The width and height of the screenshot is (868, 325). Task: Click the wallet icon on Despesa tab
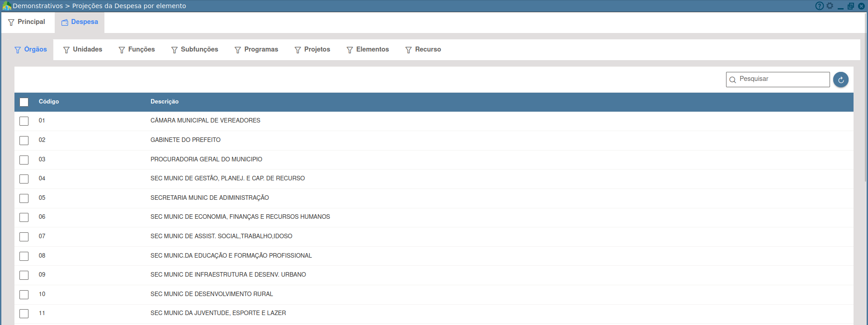click(65, 22)
